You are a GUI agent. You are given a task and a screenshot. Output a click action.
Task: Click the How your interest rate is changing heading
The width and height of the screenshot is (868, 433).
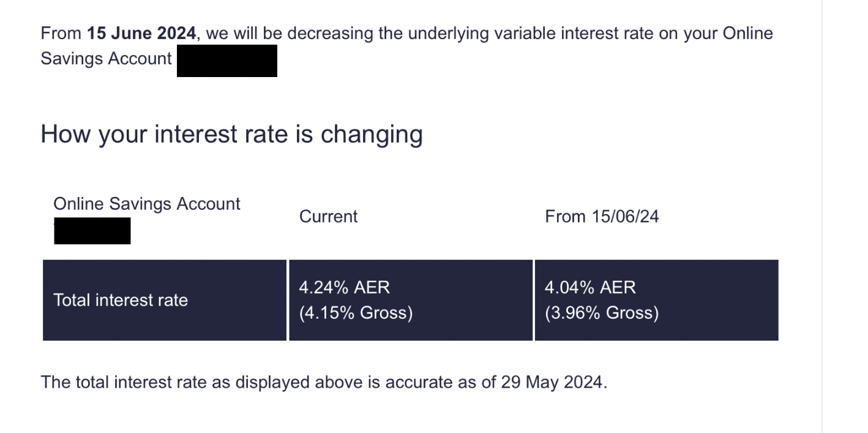(x=231, y=134)
